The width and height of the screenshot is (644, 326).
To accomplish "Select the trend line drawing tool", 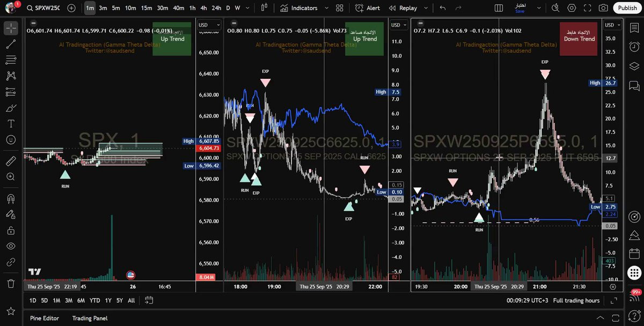I will pos(11,45).
